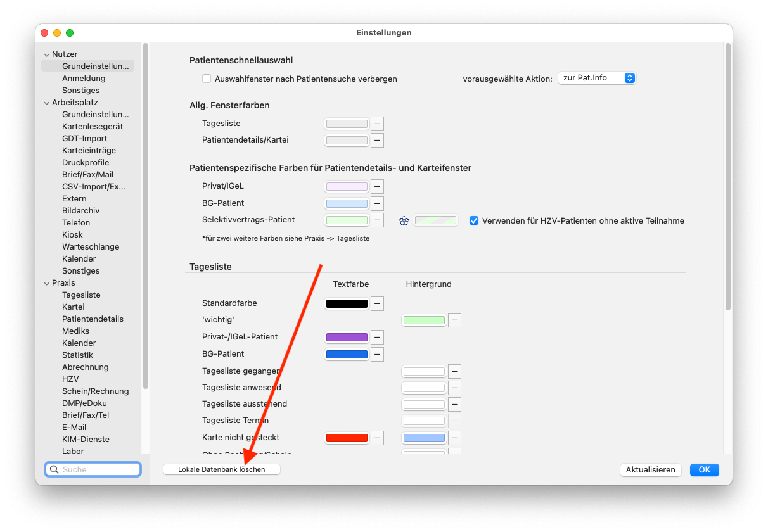This screenshot has height=532, width=768.
Task: Open Druckprofile settings
Action: [86, 163]
